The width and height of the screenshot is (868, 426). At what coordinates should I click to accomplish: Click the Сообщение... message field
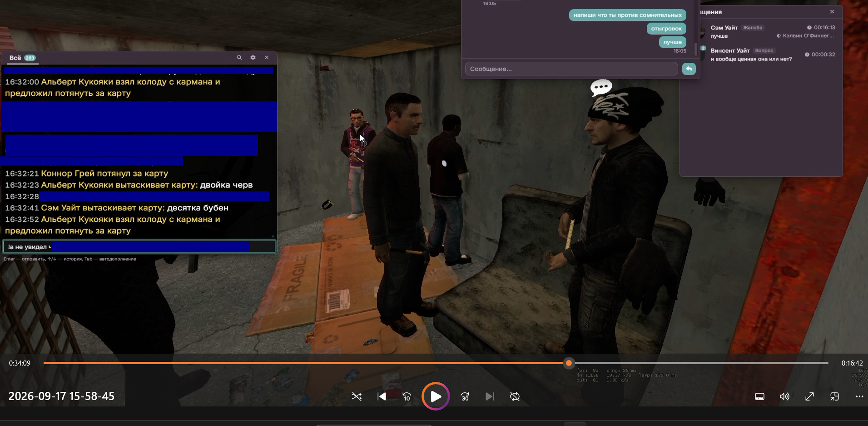(571, 69)
